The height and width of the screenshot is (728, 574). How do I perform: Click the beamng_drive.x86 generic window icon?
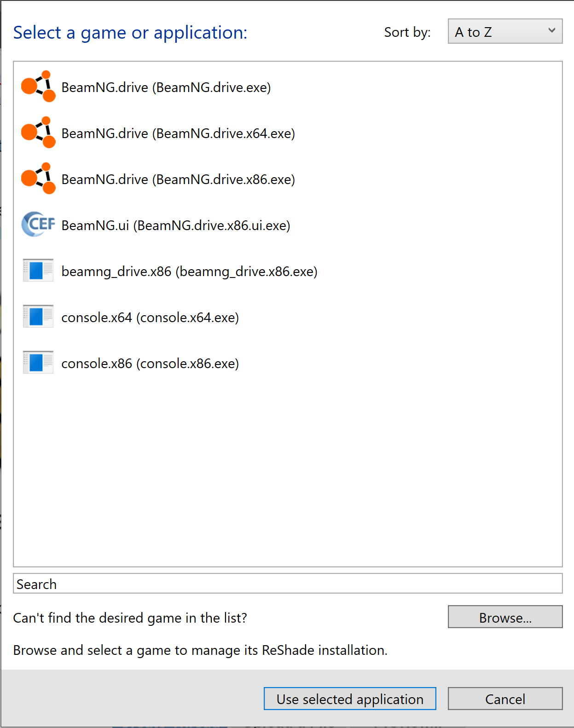pyautogui.click(x=38, y=270)
